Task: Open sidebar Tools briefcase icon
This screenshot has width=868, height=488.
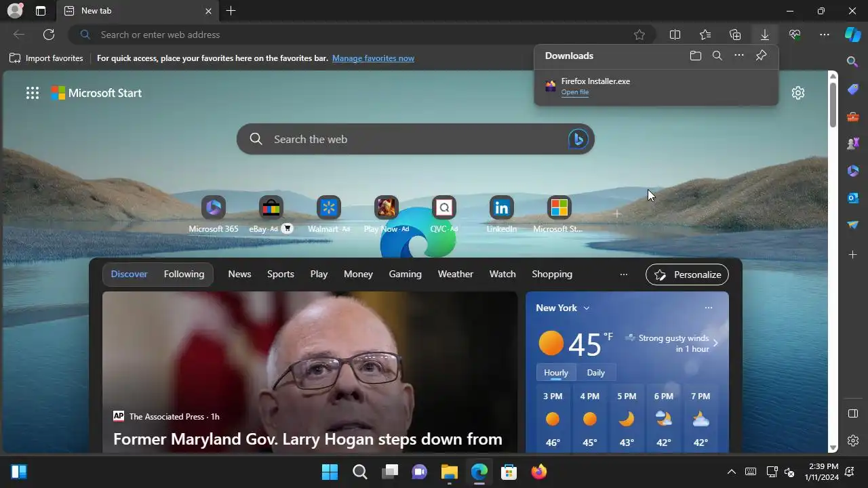Action: pyautogui.click(x=853, y=117)
